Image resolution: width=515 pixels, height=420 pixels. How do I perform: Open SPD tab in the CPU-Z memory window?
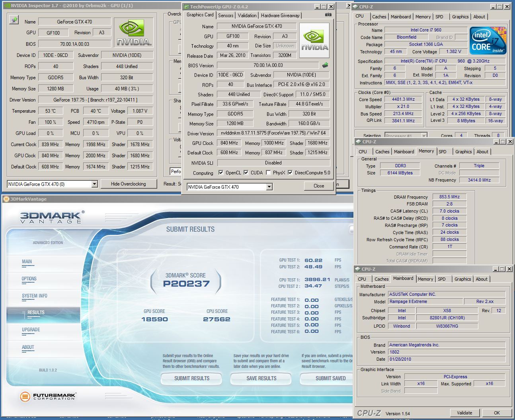tap(443, 152)
